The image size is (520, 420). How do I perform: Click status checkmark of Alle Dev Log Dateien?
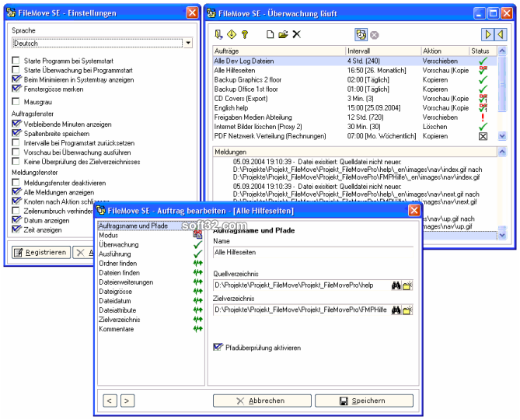pyautogui.click(x=483, y=61)
